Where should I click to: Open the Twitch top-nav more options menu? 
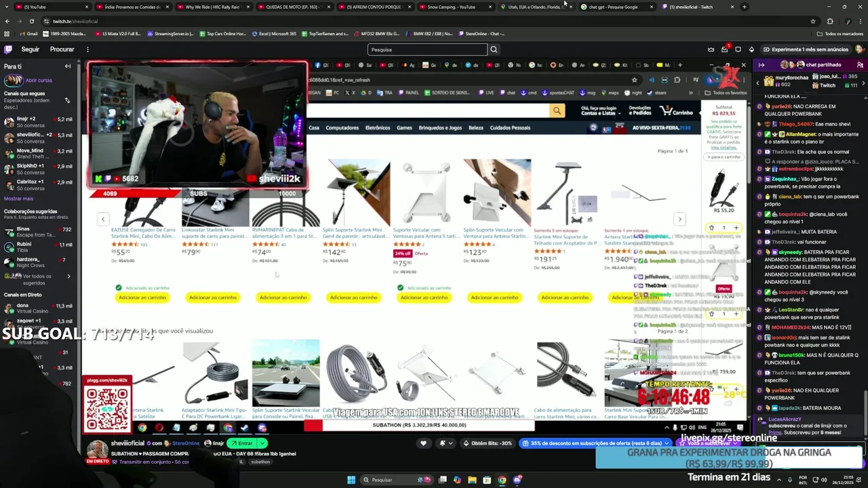pyautogui.click(x=87, y=49)
